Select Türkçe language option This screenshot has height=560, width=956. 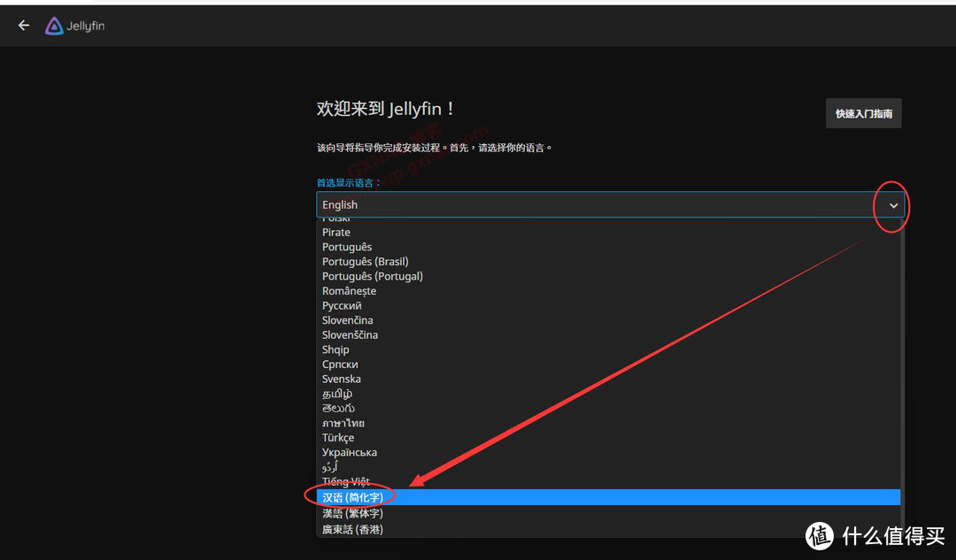[608, 438]
